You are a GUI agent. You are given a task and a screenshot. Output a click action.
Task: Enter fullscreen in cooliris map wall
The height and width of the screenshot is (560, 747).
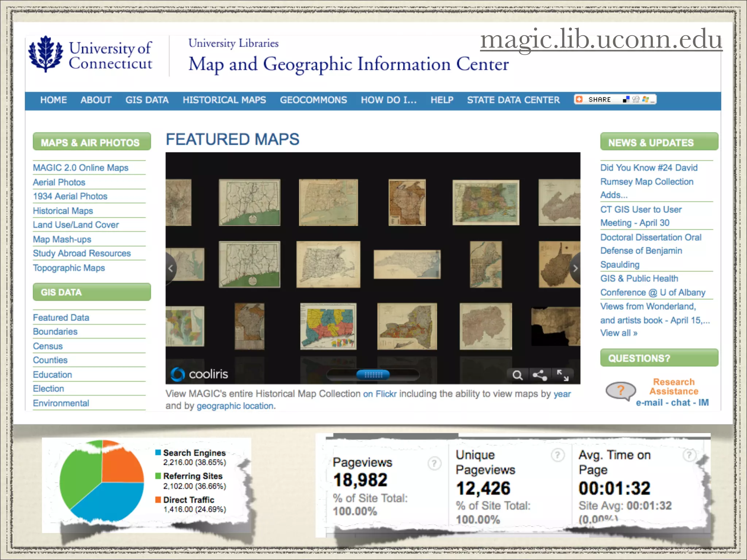click(562, 375)
